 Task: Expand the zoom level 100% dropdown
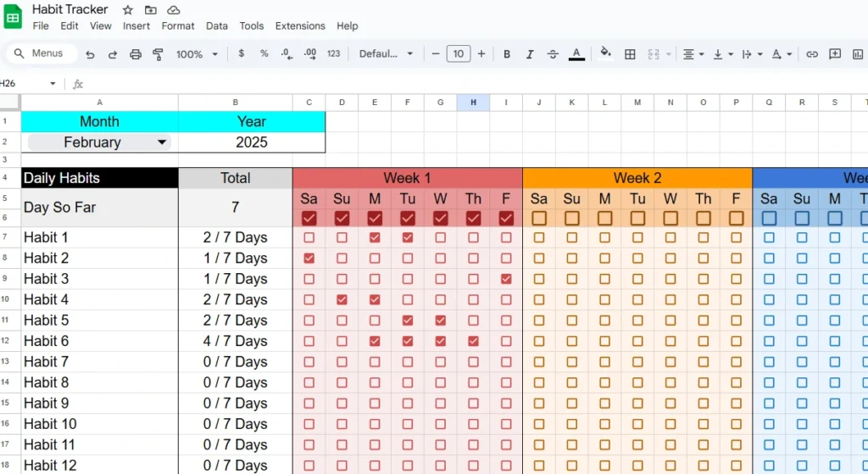pos(197,54)
